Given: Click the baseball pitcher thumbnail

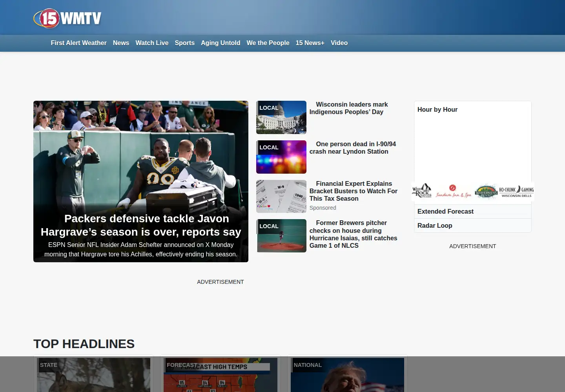Looking at the screenshot, I should pyautogui.click(x=281, y=236).
